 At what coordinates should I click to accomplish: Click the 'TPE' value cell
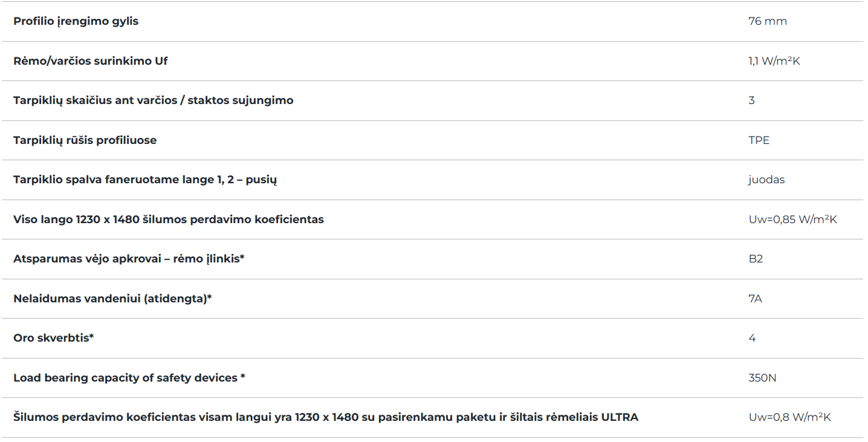[x=759, y=140]
